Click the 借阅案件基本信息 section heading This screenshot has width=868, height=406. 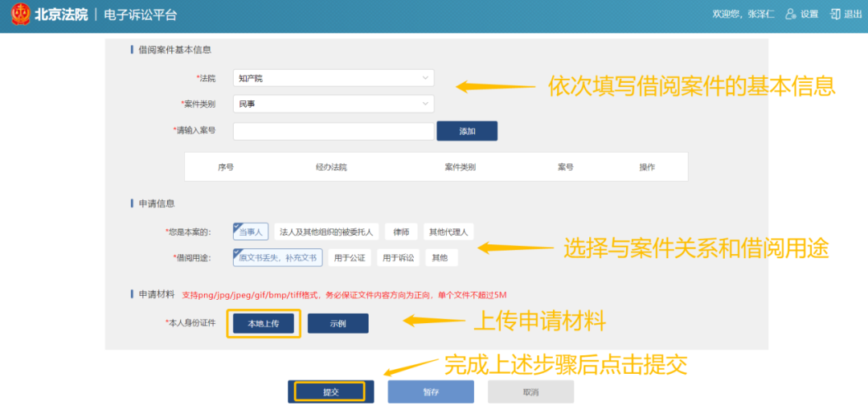click(x=175, y=50)
